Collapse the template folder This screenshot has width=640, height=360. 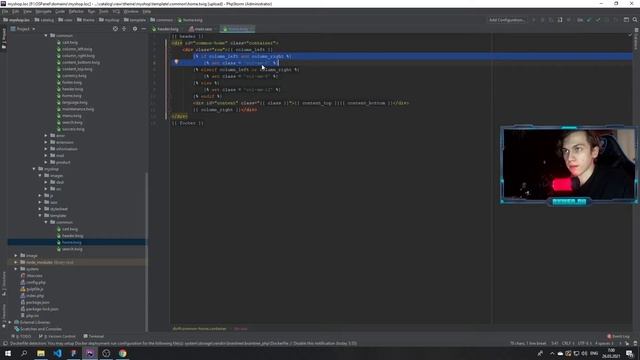pos(40,216)
